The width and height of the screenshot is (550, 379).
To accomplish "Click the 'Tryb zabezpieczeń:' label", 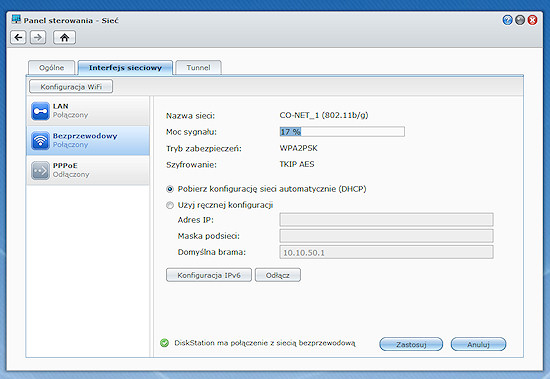I will [x=204, y=148].
